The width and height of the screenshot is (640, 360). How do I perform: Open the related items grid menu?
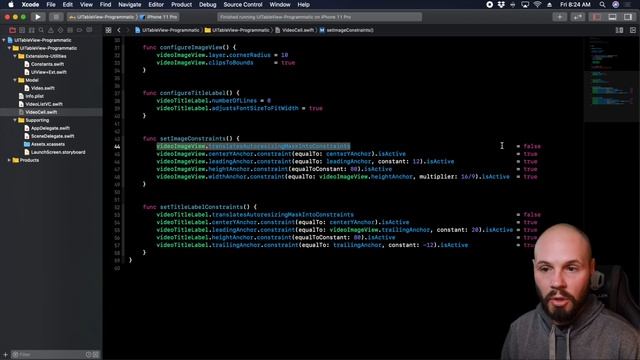pyautogui.click(x=108, y=30)
